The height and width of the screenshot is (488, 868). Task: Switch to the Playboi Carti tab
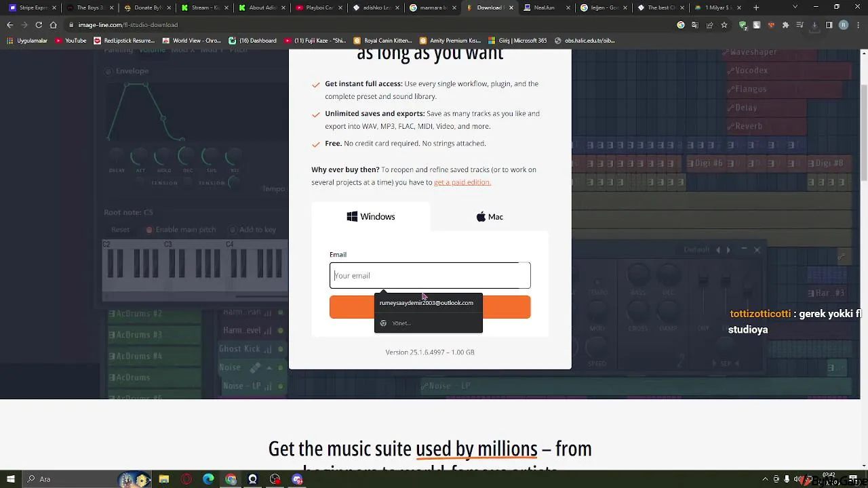point(320,7)
